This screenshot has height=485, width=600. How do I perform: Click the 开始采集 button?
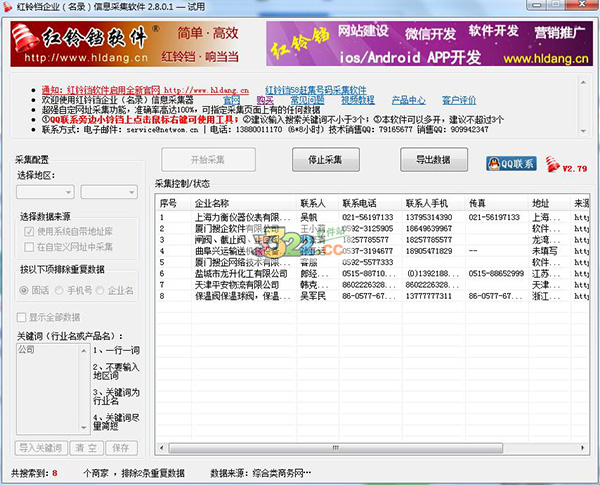pyautogui.click(x=208, y=159)
